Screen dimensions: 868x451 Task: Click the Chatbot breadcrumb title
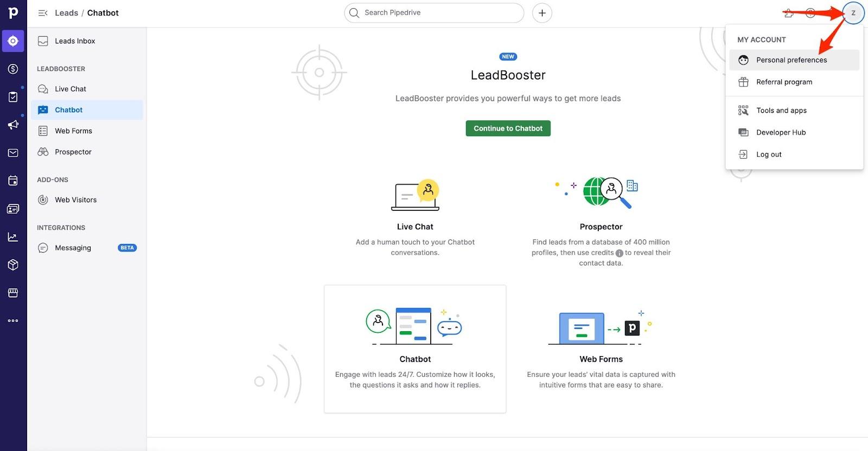click(103, 13)
